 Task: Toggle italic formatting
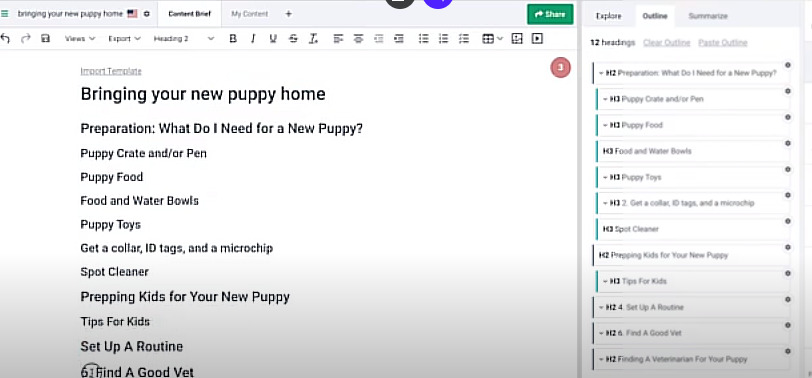point(253,38)
